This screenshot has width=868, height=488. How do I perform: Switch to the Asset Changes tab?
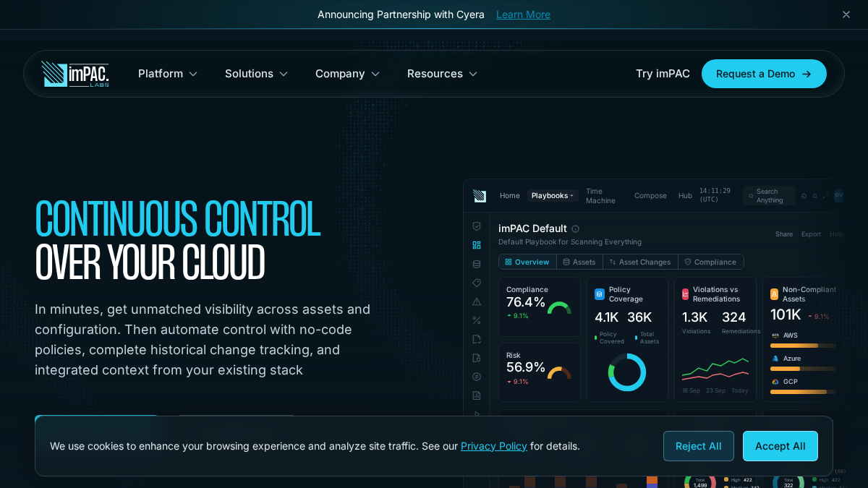pyautogui.click(x=640, y=262)
